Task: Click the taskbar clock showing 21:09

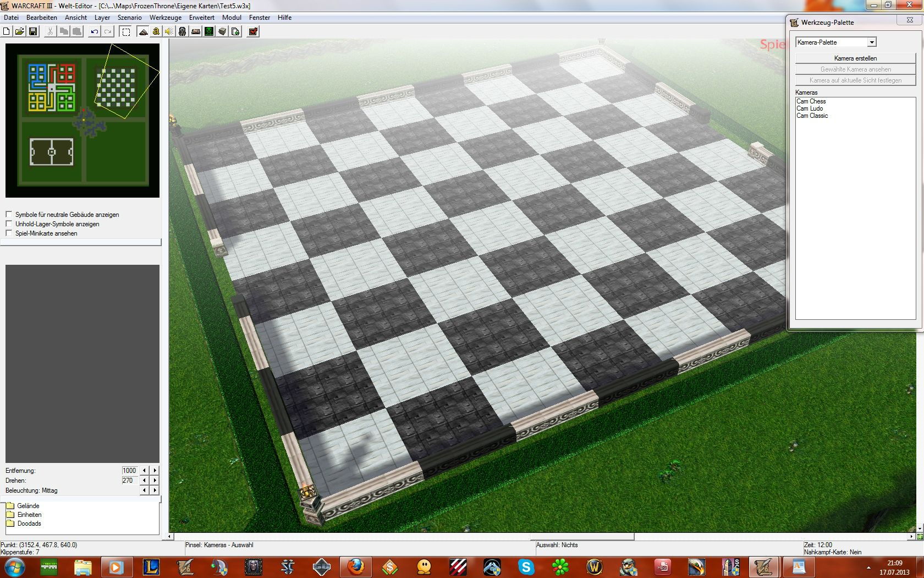Action: pyautogui.click(x=894, y=563)
